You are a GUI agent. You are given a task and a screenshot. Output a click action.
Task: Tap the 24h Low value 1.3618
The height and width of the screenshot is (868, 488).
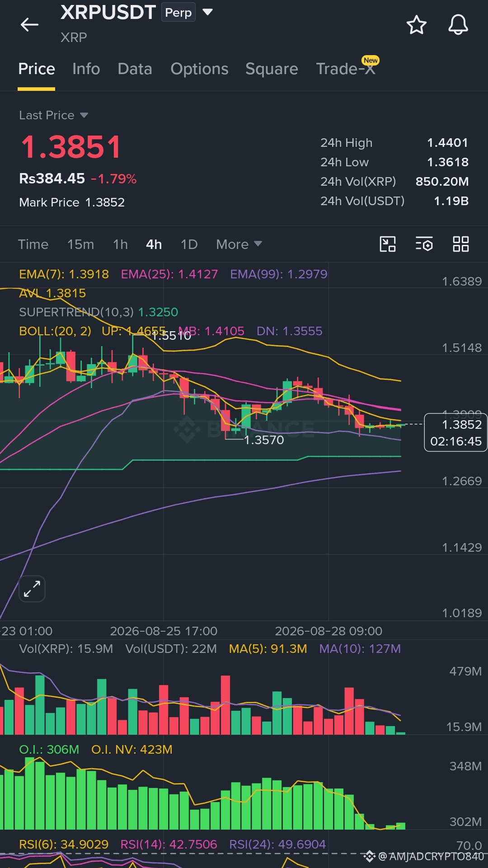pos(447,162)
